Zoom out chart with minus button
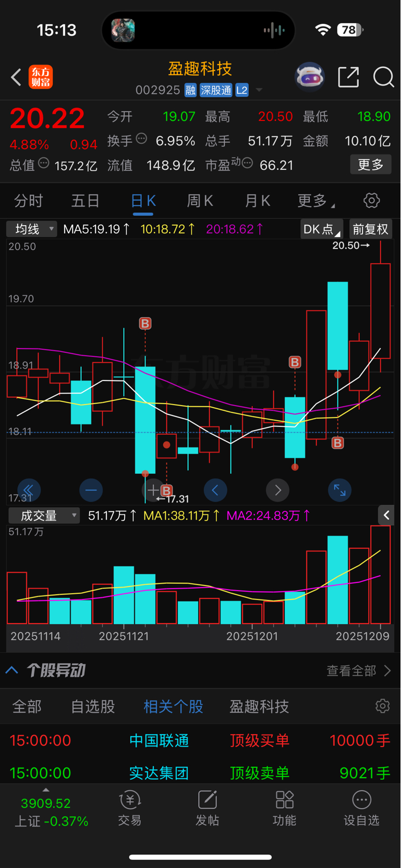 (x=91, y=490)
